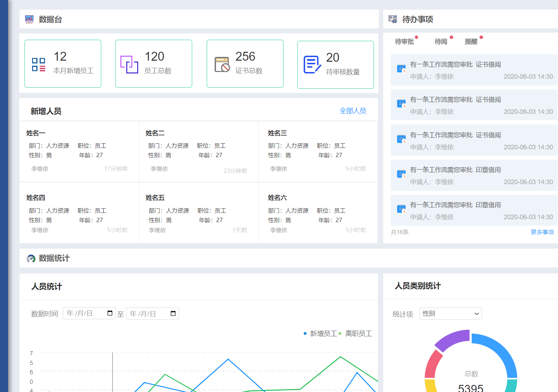Select the 姓名六 employee card

pos(318,213)
